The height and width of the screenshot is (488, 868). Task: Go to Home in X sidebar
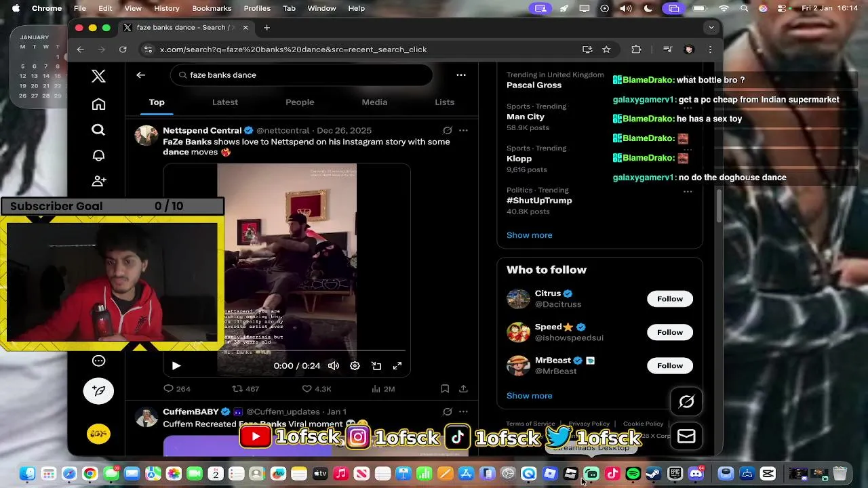[98, 104]
